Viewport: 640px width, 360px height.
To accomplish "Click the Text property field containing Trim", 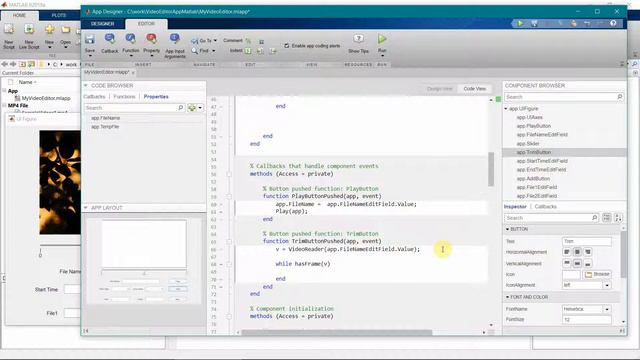I will 587,241.
